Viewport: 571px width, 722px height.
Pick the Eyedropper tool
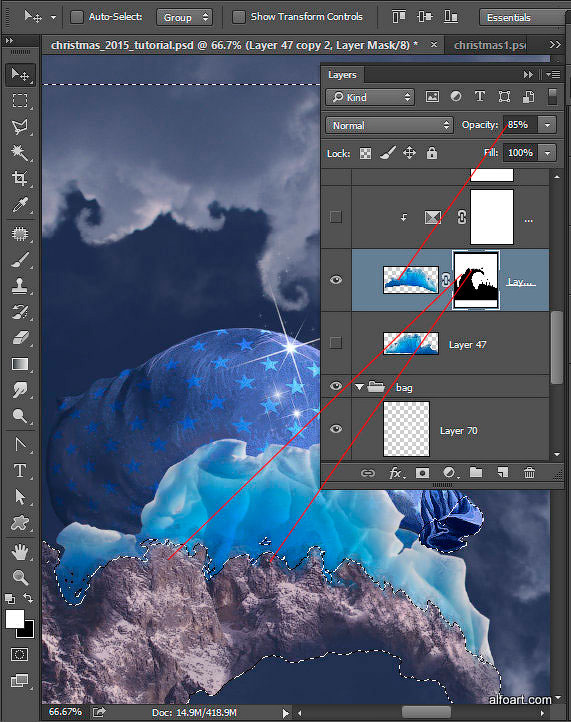(20, 204)
